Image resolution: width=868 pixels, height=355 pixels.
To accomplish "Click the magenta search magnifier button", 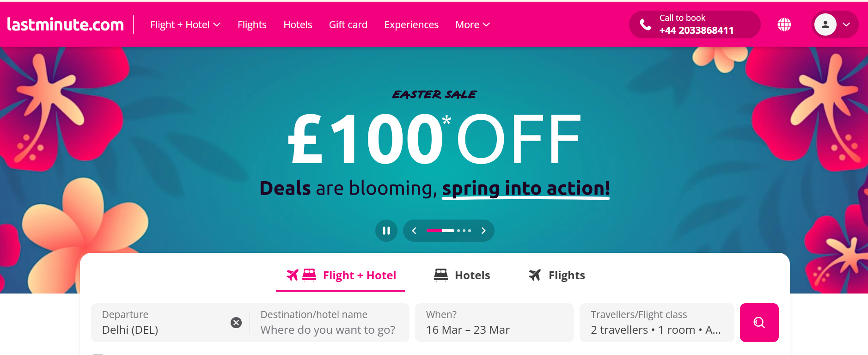I will point(759,323).
